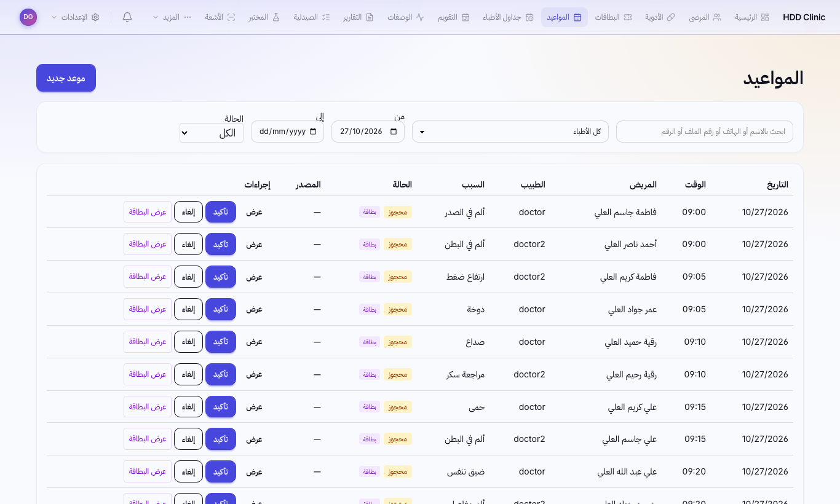Go to جداول الأطباء schedule icon
Image resolution: width=840 pixels, height=504 pixels.
(529, 17)
